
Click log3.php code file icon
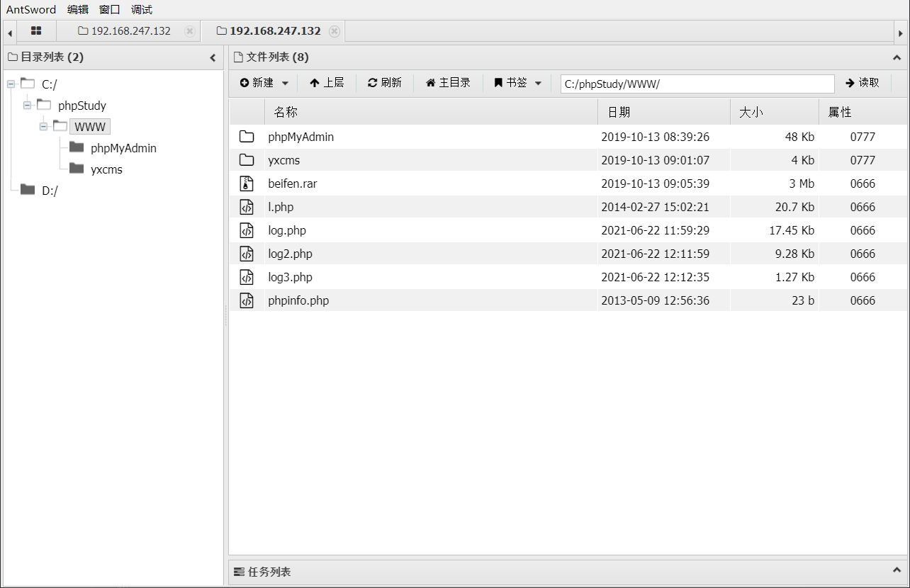[x=247, y=277]
